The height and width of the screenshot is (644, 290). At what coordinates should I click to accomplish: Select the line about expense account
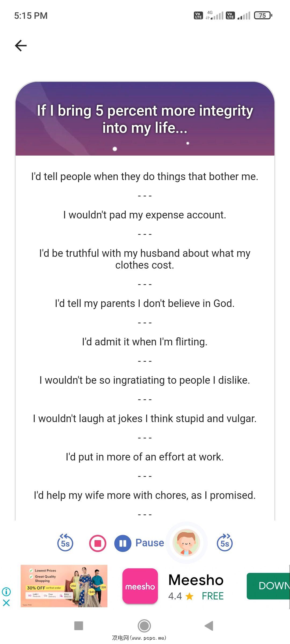tap(145, 215)
